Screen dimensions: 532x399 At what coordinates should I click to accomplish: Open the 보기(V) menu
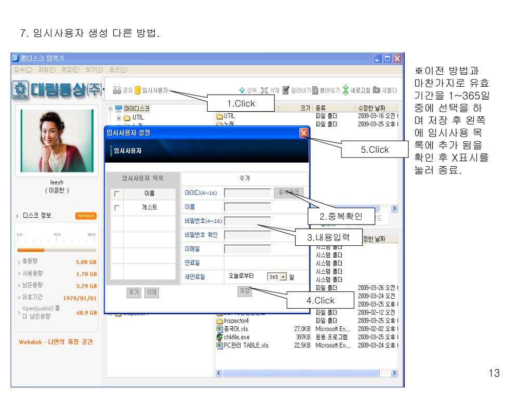click(x=94, y=70)
